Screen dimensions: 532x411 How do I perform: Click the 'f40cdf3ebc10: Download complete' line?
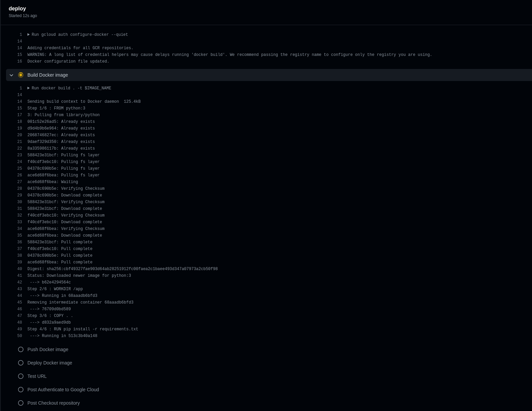click(x=65, y=222)
